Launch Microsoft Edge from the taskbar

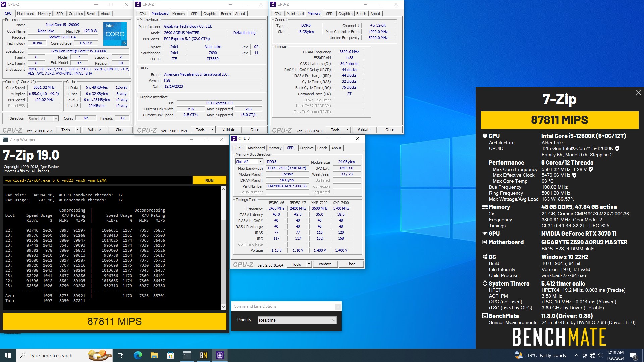pos(138,355)
